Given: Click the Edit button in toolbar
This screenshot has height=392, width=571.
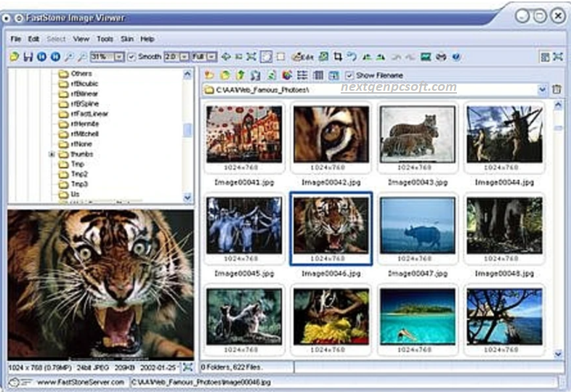Looking at the screenshot, I should point(303,57).
